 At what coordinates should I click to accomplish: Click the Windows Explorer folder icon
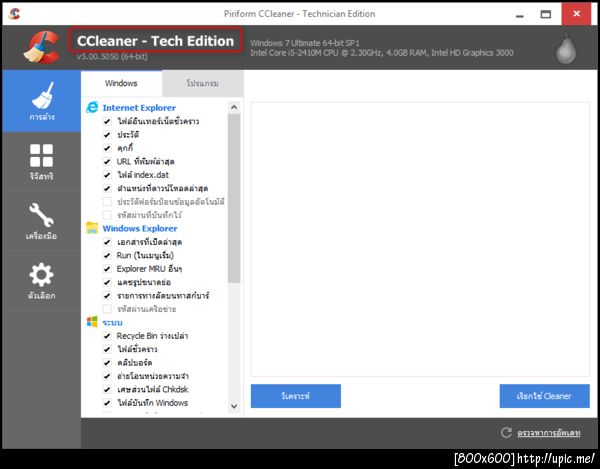(92, 228)
